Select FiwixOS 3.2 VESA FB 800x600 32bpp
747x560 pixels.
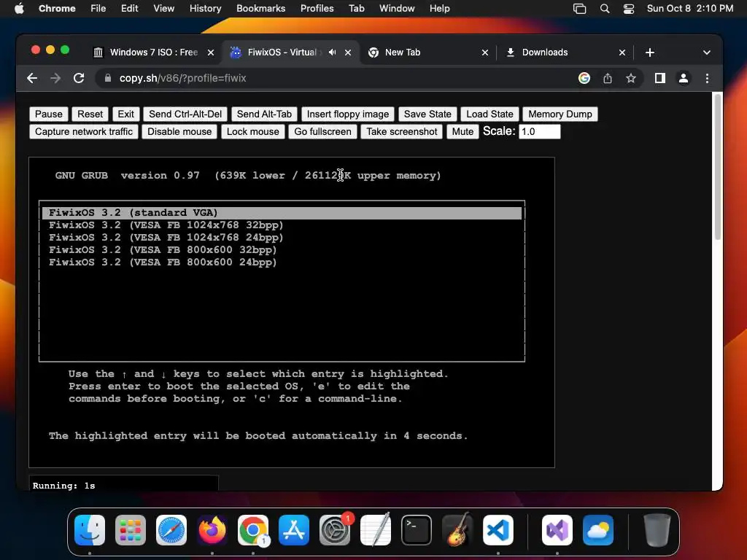tap(163, 249)
